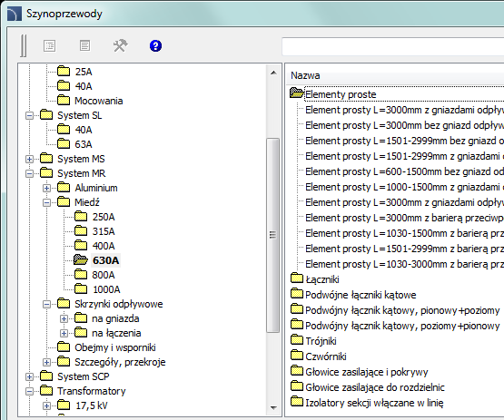Expand the na gniazda node
The height and width of the screenshot is (420, 504).
(x=64, y=318)
